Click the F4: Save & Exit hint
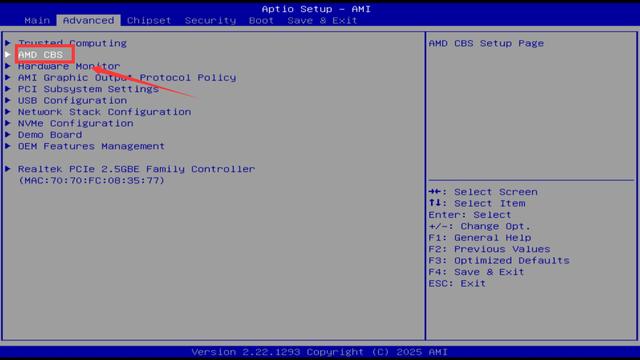 [476, 272]
